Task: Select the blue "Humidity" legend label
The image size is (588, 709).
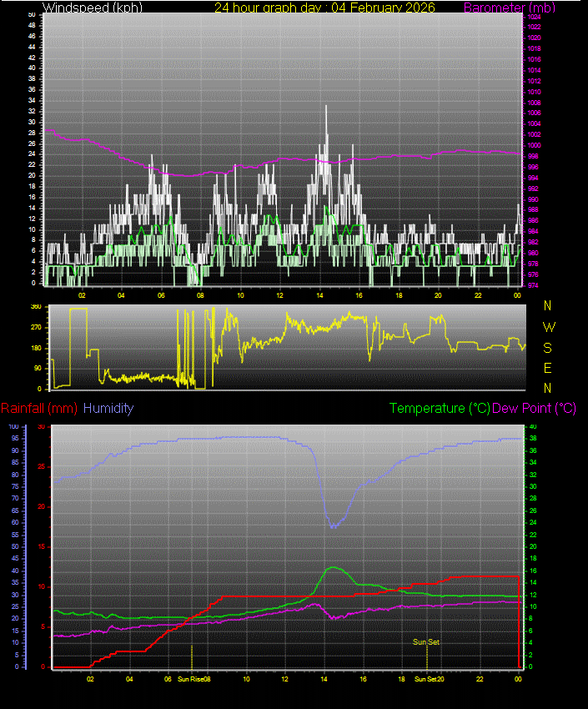Action: coord(108,409)
